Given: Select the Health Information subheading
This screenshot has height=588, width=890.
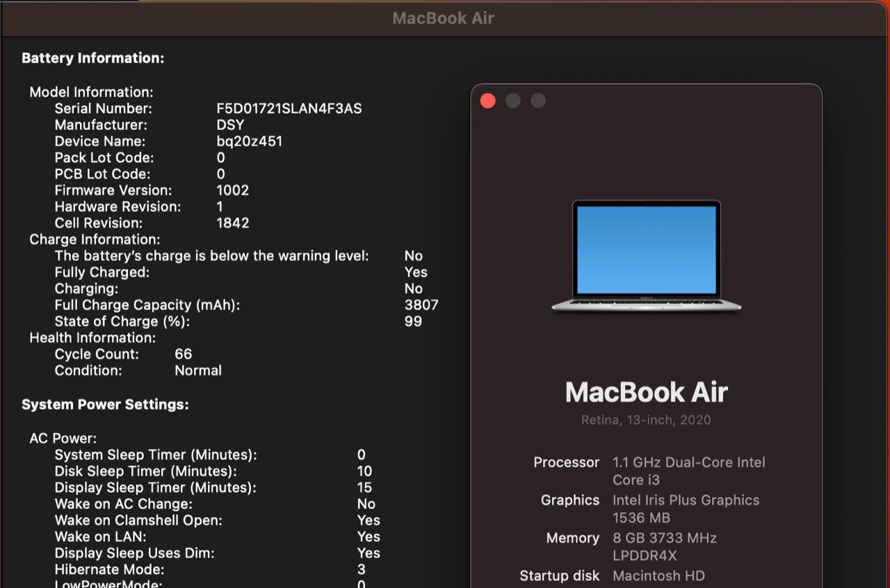Looking at the screenshot, I should 92,338.
